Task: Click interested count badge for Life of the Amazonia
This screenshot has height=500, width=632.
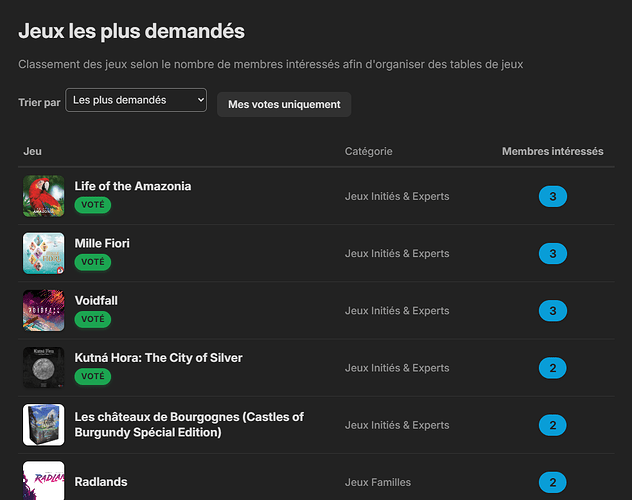Action: click(x=553, y=196)
